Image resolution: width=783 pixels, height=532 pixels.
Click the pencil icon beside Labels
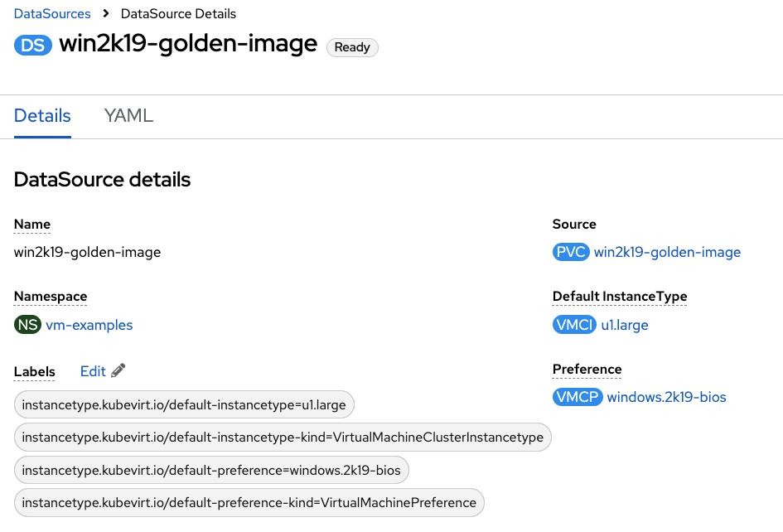(x=118, y=371)
